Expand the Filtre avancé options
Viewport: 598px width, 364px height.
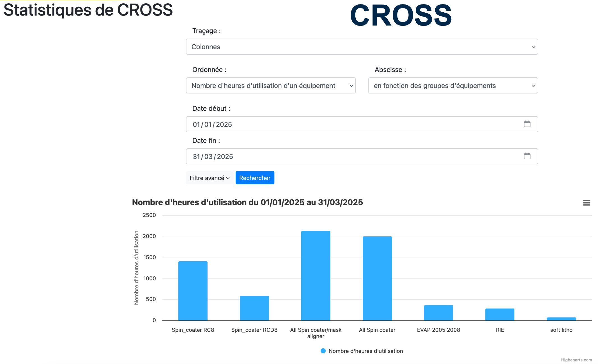tap(210, 178)
